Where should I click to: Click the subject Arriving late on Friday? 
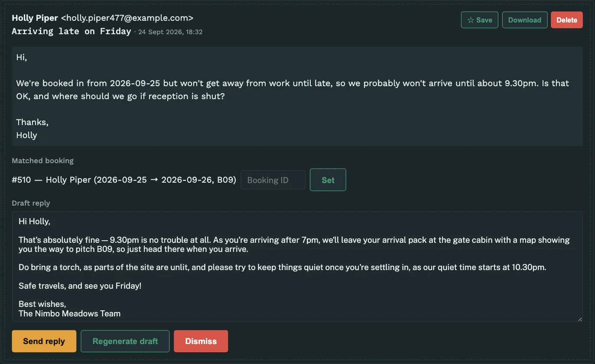point(72,31)
